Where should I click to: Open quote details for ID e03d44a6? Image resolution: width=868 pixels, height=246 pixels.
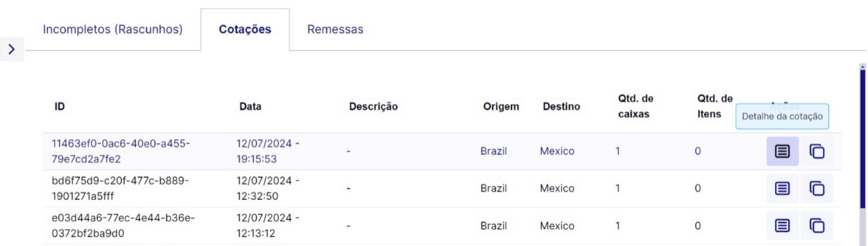coord(782,226)
